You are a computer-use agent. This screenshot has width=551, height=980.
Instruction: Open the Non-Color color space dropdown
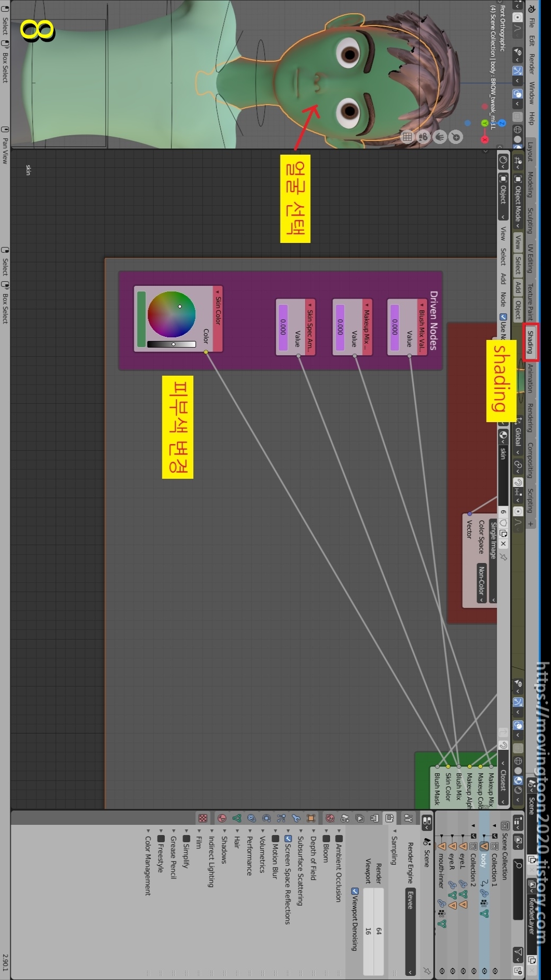pos(481,583)
